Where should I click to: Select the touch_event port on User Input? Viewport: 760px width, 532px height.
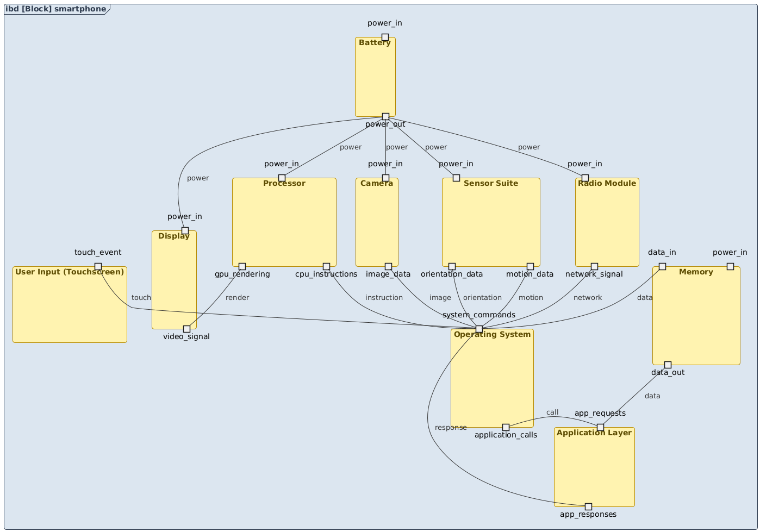coord(98,266)
